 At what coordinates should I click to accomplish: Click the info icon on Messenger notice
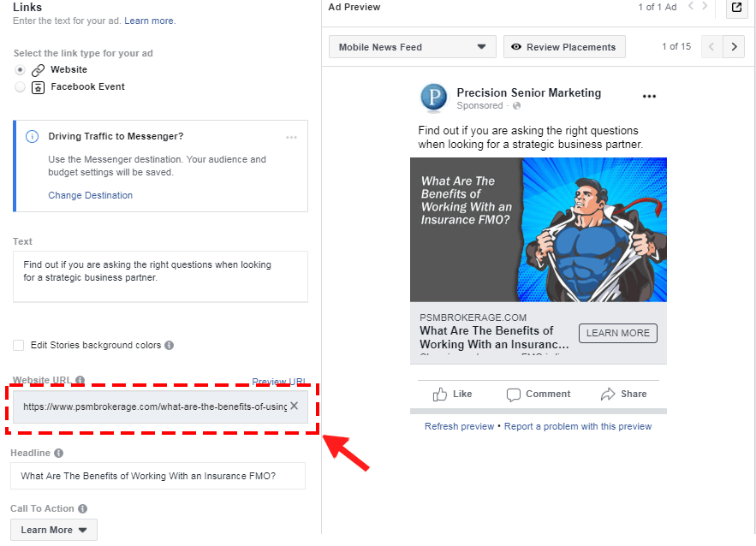point(32,136)
